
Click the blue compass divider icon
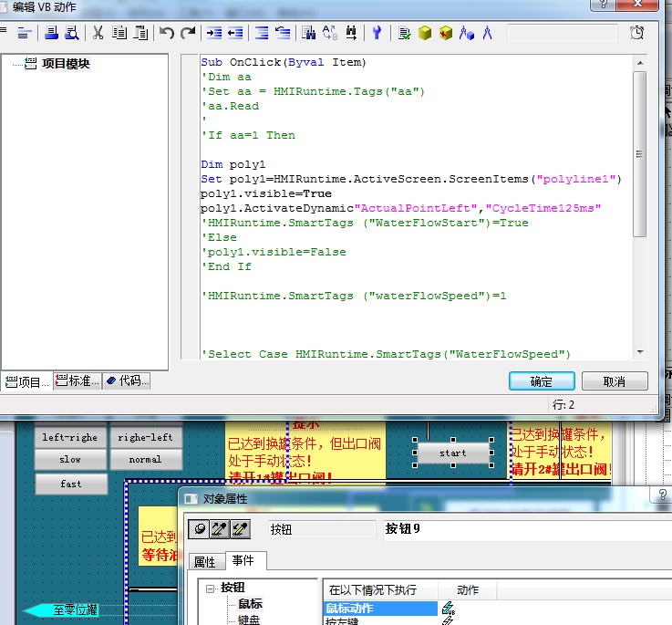pyautogui.click(x=487, y=33)
